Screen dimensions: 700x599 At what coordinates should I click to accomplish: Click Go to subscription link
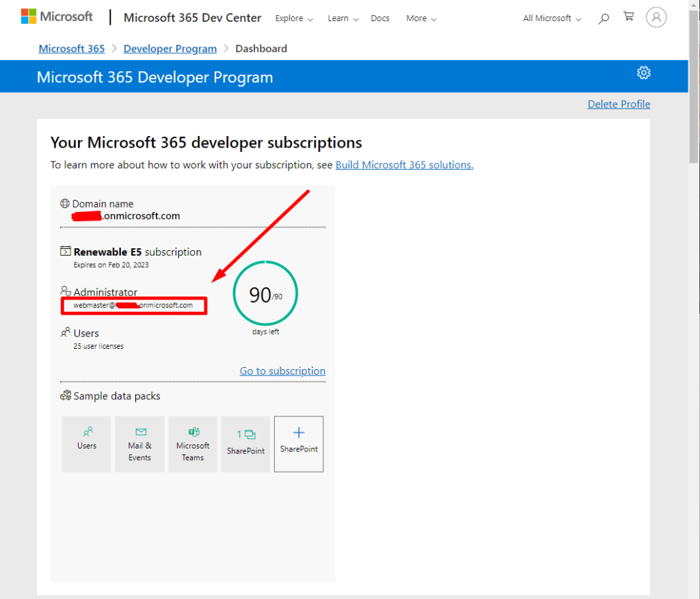pos(282,371)
